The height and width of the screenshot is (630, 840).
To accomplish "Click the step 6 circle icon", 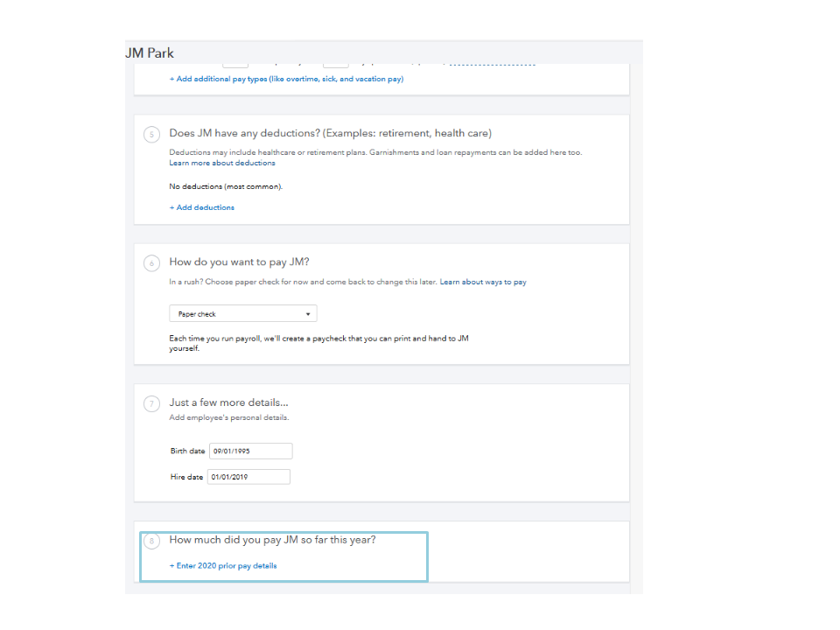I will [151, 262].
